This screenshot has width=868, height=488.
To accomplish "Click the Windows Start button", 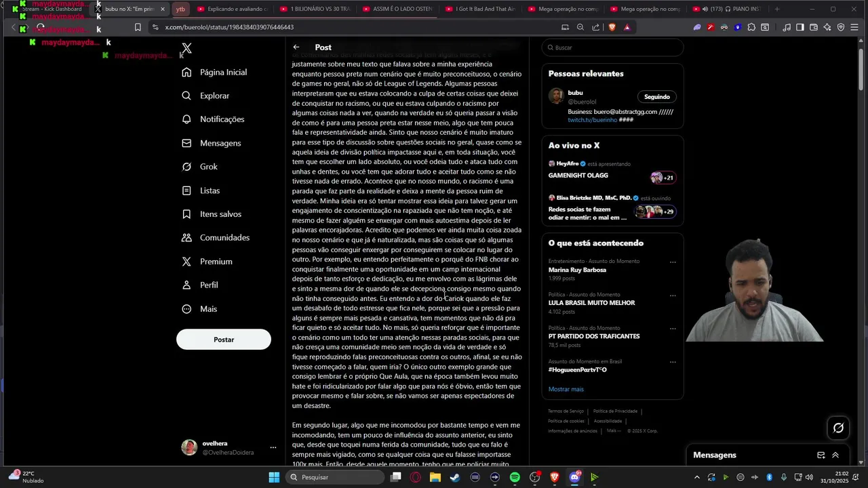I will 274,477.
